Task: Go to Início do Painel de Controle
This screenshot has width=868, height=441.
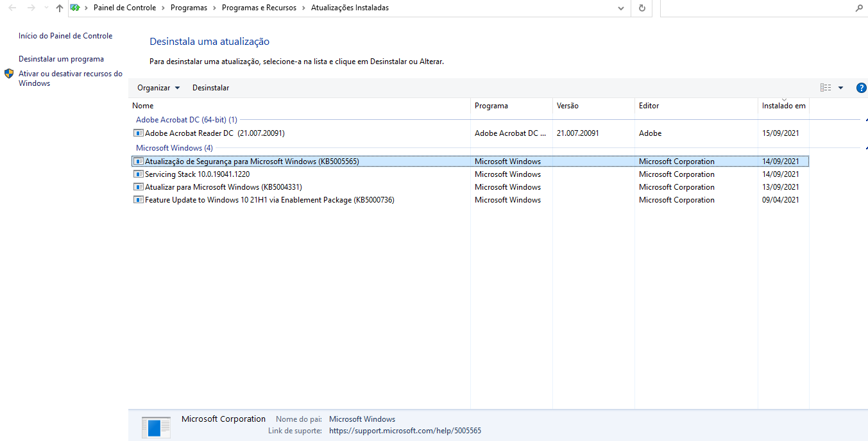Action: coord(65,36)
